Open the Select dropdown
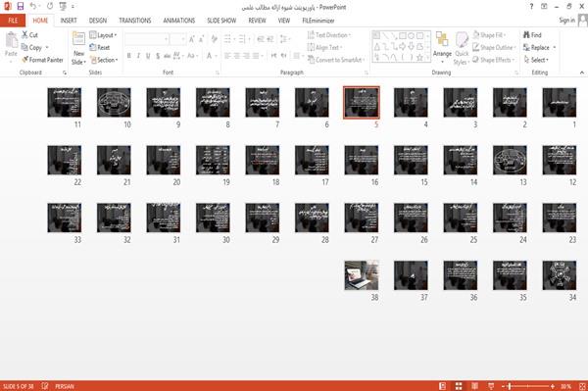588x391 pixels. coord(536,60)
